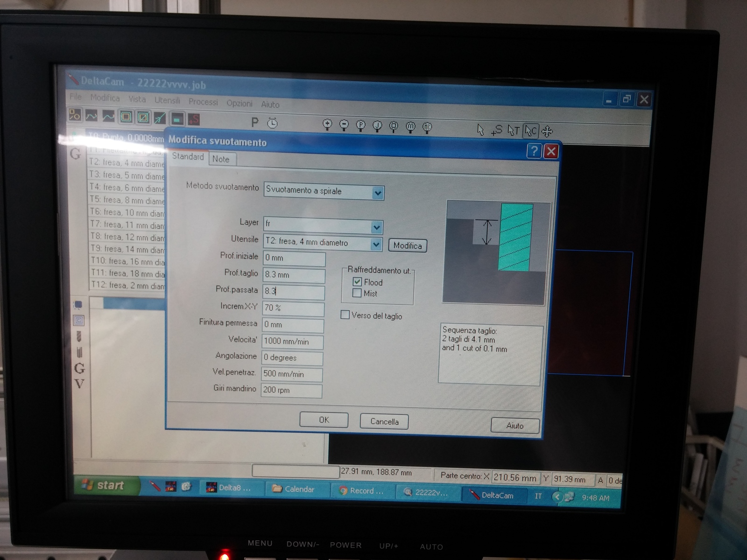Open the Aiuto menu in menu bar

click(270, 105)
